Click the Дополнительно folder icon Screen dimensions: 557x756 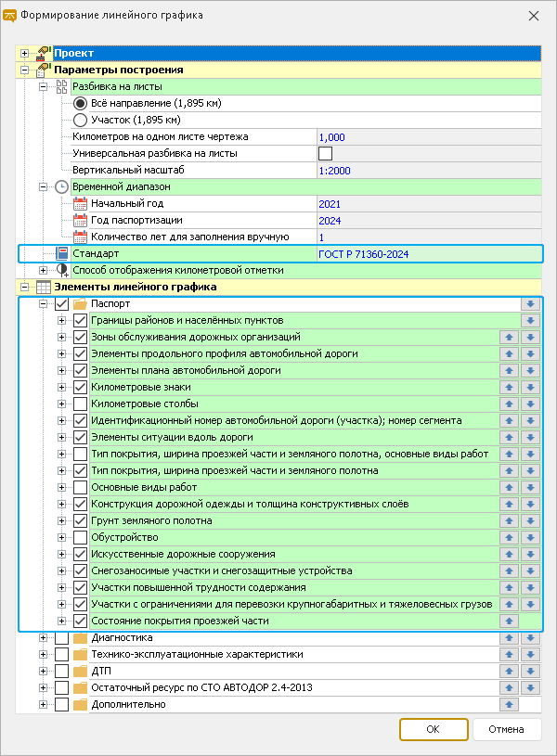coord(80,704)
